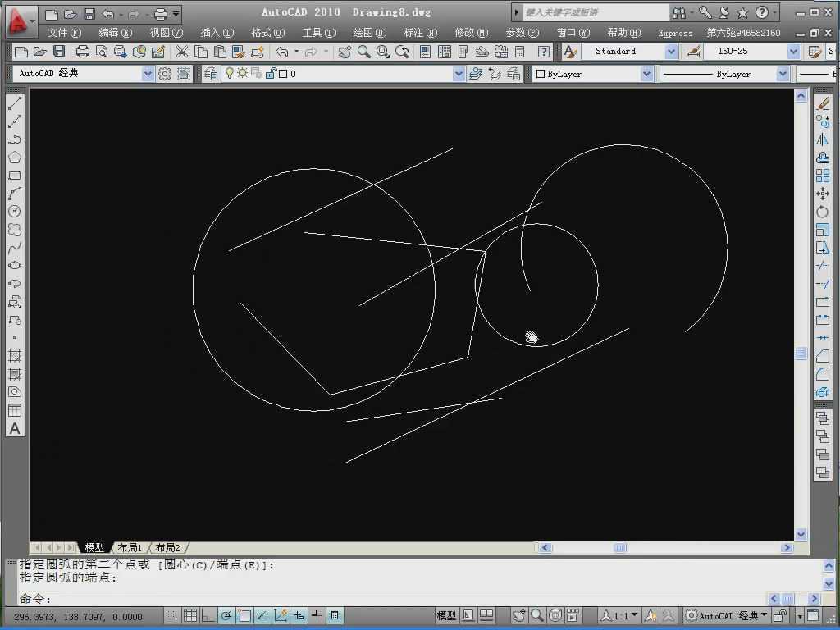This screenshot has width=840, height=630.
Task: Open the Express menu
Action: pyautogui.click(x=675, y=33)
